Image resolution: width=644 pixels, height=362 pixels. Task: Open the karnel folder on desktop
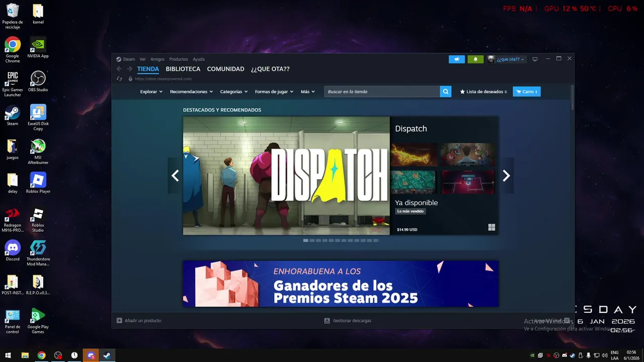(x=38, y=14)
